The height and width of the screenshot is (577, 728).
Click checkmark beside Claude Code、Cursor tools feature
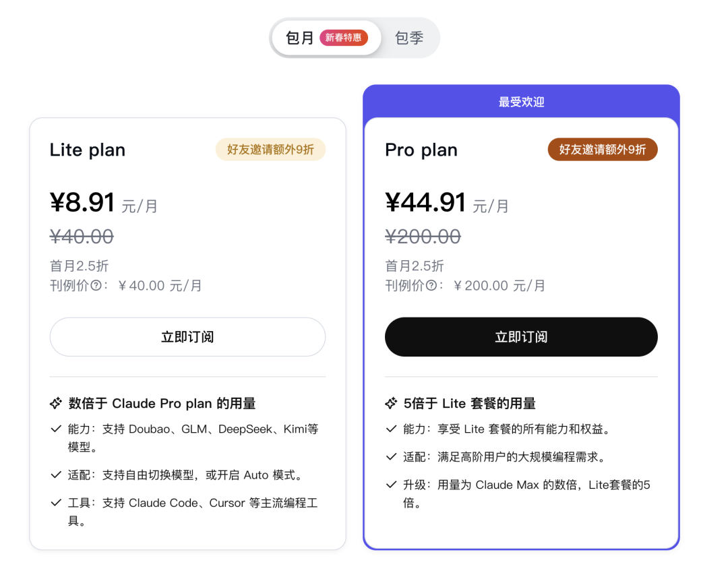point(56,503)
